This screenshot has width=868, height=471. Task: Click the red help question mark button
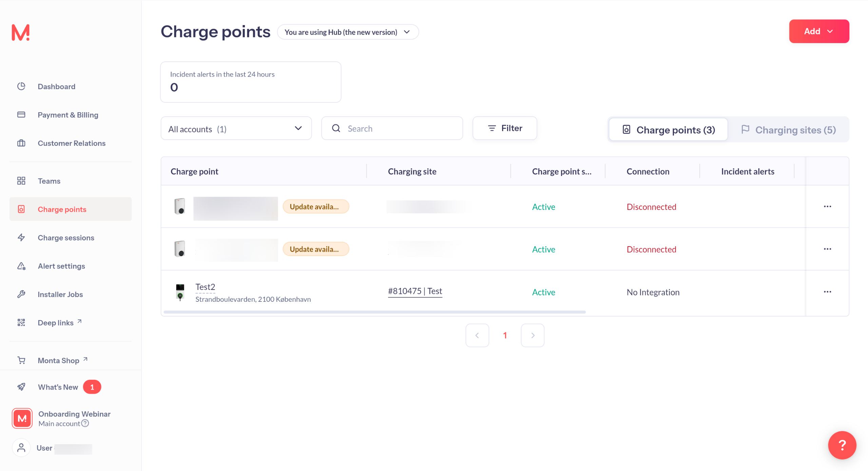click(842, 445)
